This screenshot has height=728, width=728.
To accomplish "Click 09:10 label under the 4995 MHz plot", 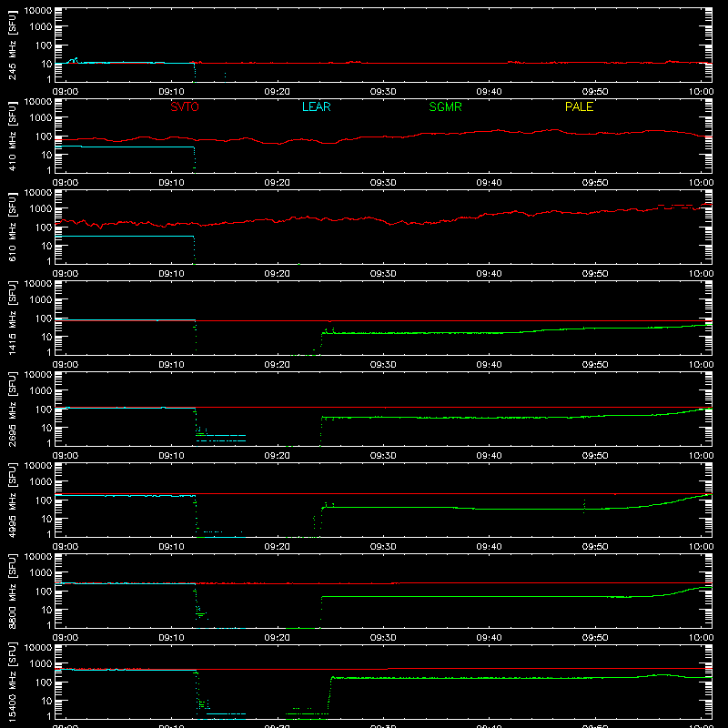I will click(x=171, y=547).
